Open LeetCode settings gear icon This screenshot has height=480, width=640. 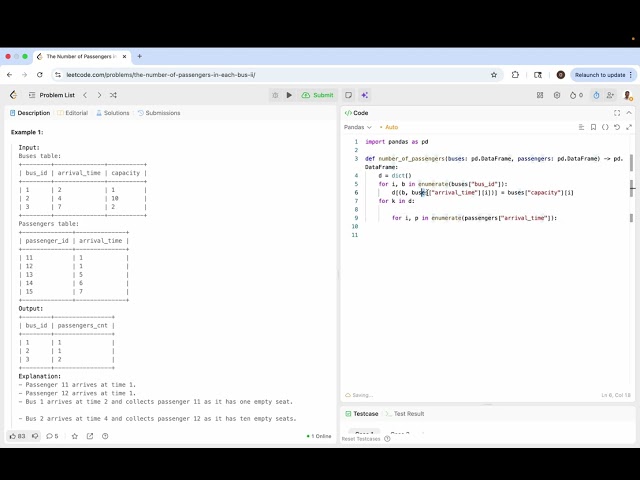(x=557, y=95)
